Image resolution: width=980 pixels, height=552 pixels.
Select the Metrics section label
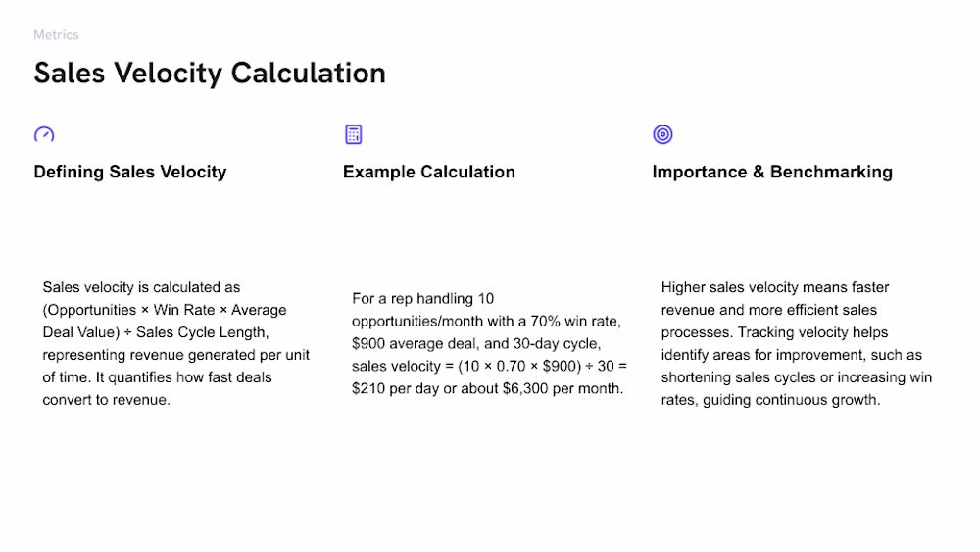tap(56, 35)
